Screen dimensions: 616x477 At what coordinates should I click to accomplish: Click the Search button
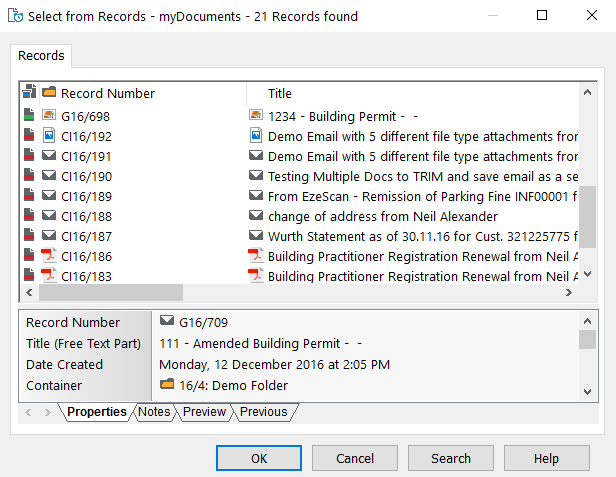click(x=451, y=458)
